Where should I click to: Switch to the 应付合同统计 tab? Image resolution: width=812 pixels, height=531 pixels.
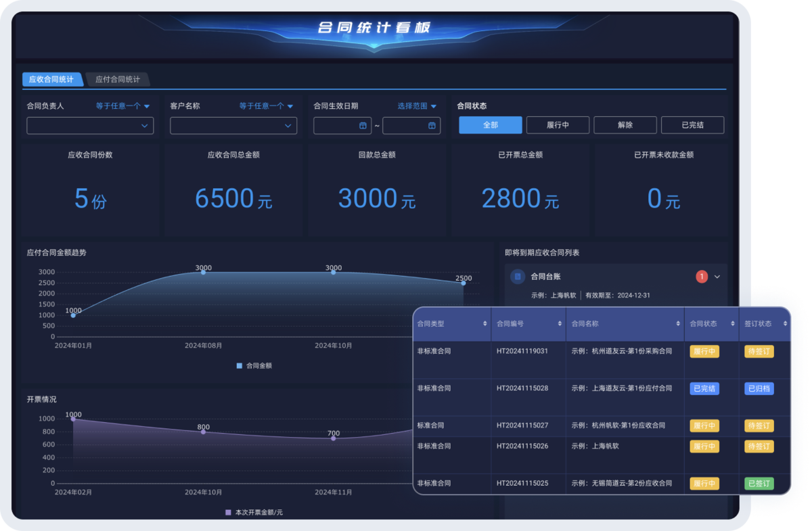pyautogui.click(x=118, y=79)
